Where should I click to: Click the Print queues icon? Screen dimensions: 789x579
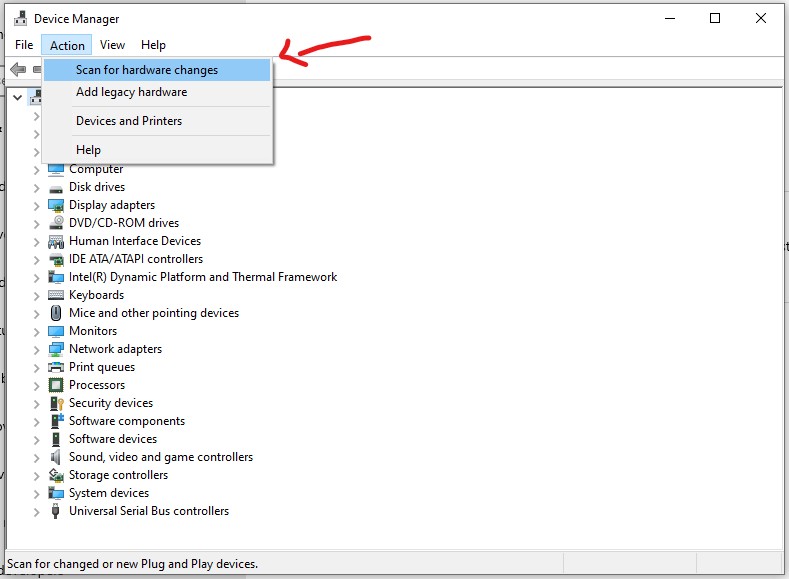point(56,367)
